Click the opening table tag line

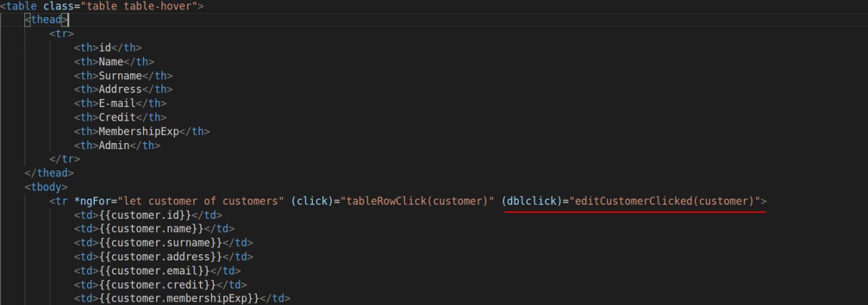(102, 6)
